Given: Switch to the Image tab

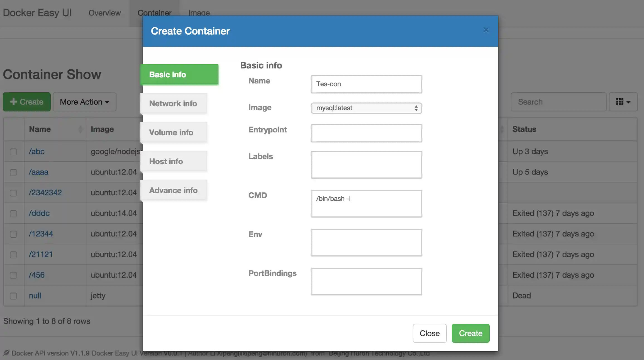Looking at the screenshot, I should tap(199, 13).
